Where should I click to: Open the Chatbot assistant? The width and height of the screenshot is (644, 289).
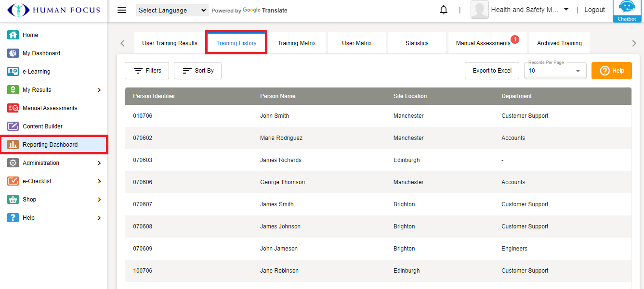pyautogui.click(x=627, y=11)
